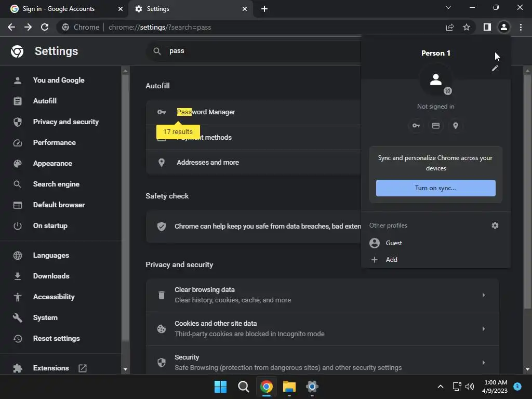
Task: Close the Sign in - Google Accounts tab
Action: pyautogui.click(x=121, y=9)
